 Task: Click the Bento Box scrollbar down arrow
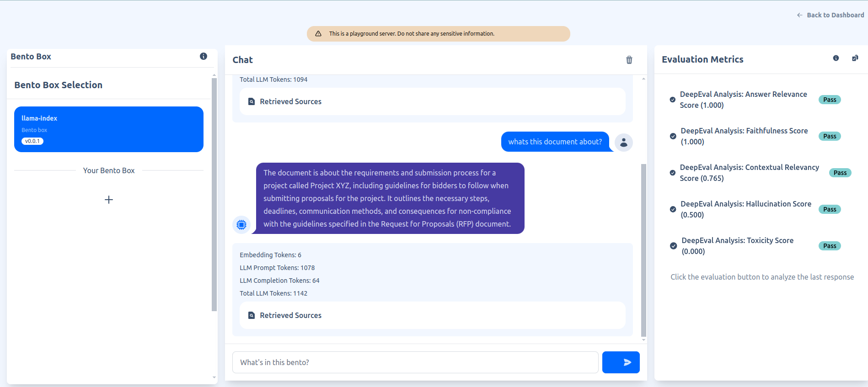214,377
